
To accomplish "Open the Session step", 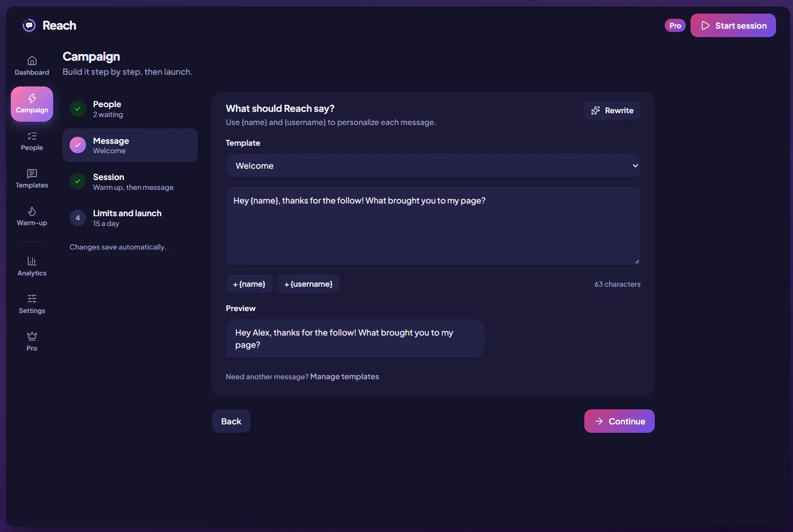I will pos(130,181).
